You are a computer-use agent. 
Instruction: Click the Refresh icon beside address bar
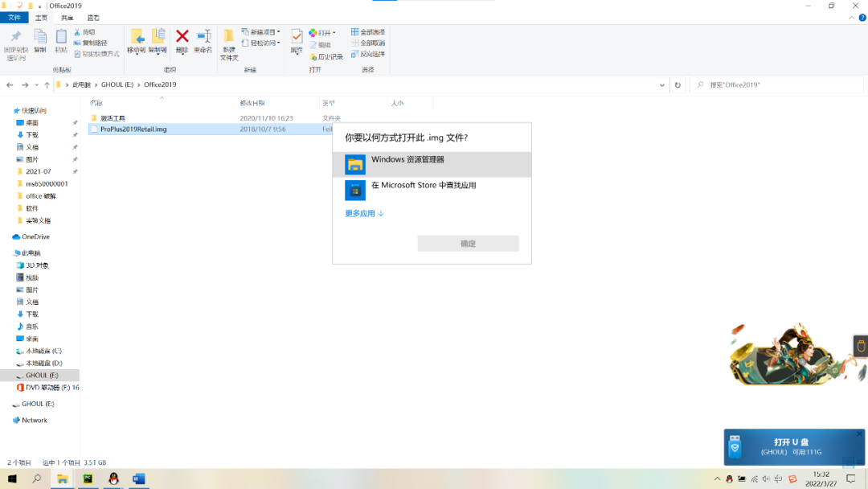[678, 84]
